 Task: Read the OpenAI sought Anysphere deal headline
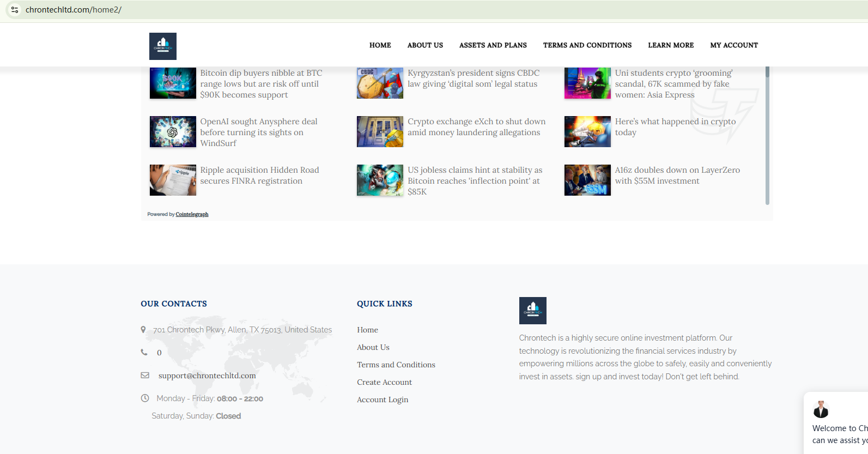pyautogui.click(x=259, y=132)
